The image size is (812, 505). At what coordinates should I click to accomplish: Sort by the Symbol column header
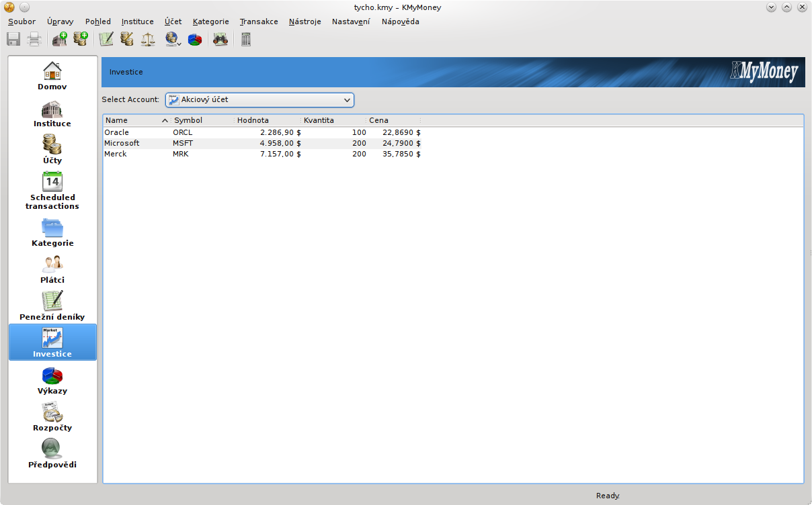click(x=203, y=120)
